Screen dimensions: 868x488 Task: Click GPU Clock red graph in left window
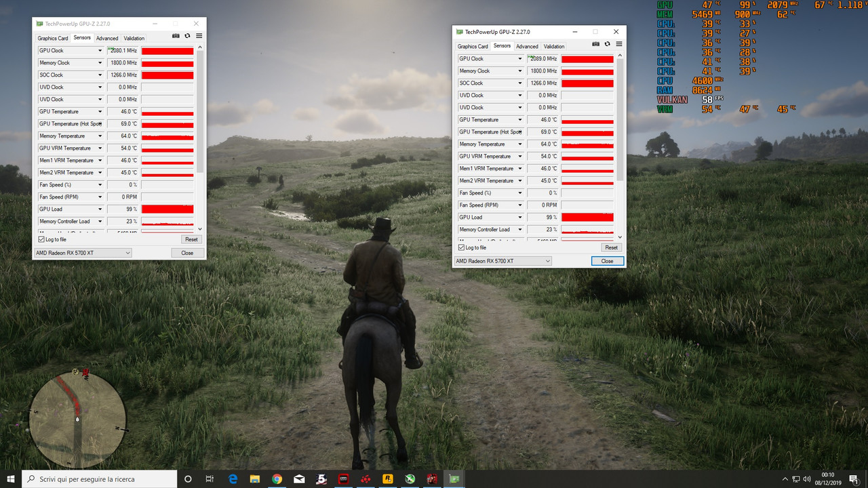pos(167,51)
